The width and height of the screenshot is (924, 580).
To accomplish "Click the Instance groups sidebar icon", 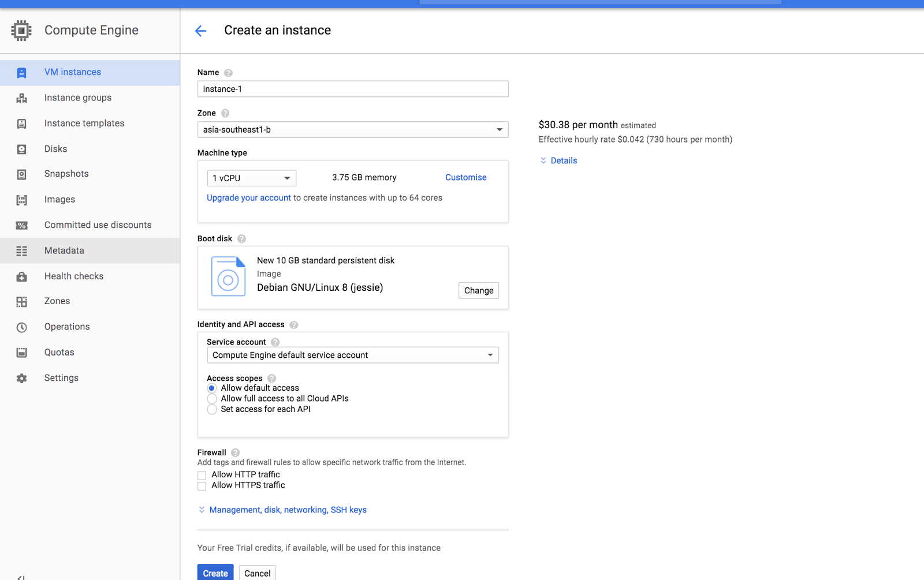I will coord(21,98).
